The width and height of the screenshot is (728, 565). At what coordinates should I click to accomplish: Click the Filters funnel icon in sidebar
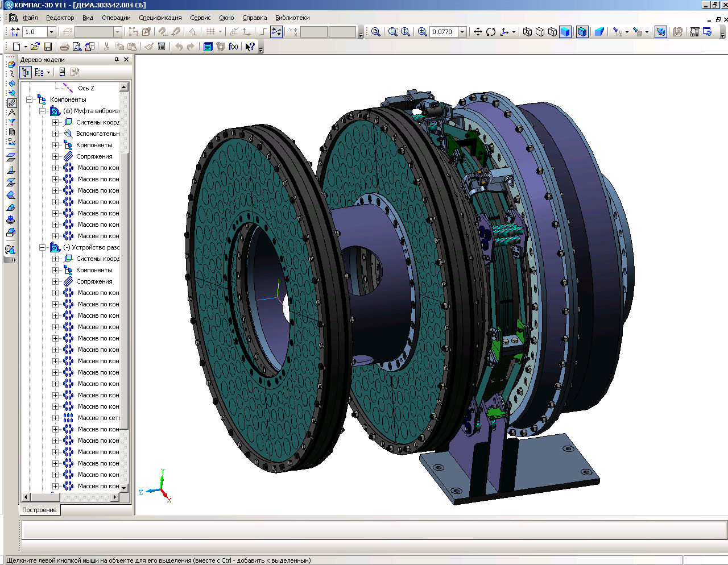point(11,122)
